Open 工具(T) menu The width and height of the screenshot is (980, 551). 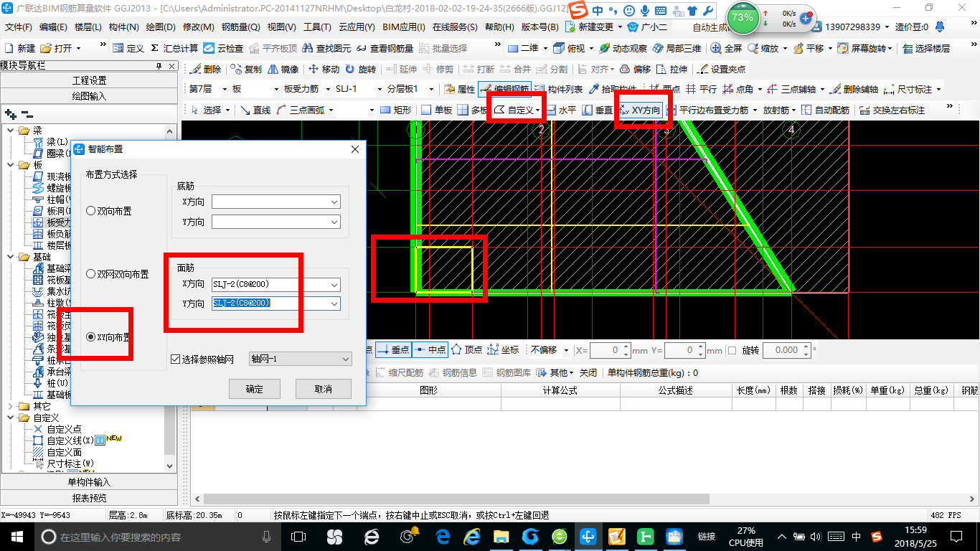[x=317, y=27]
